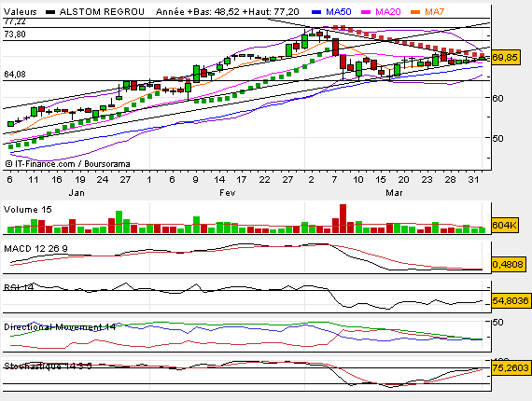This screenshot has width=532, height=401.
Task: Click the 69,85 current price tag
Action: (505, 57)
